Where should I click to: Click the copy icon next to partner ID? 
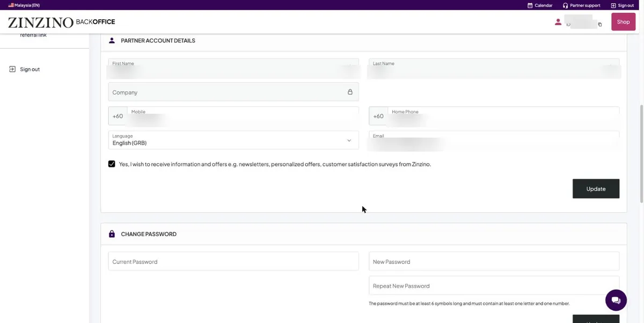(600, 25)
